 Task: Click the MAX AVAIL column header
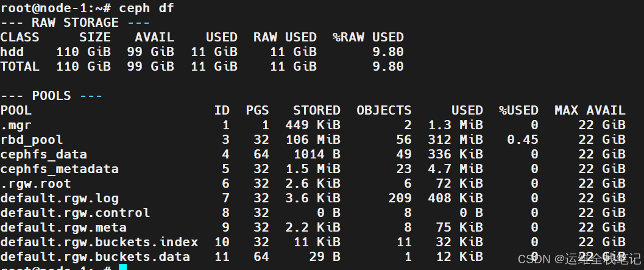pyautogui.click(x=590, y=110)
